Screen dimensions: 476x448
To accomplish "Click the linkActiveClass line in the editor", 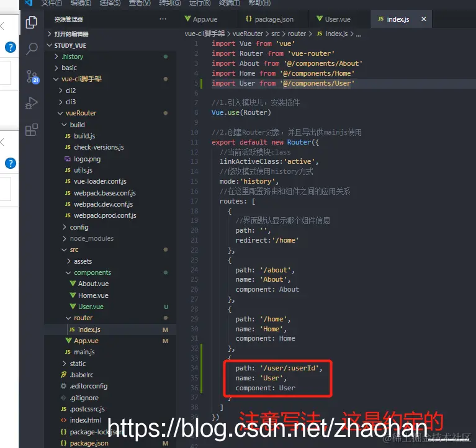I will (x=269, y=161).
